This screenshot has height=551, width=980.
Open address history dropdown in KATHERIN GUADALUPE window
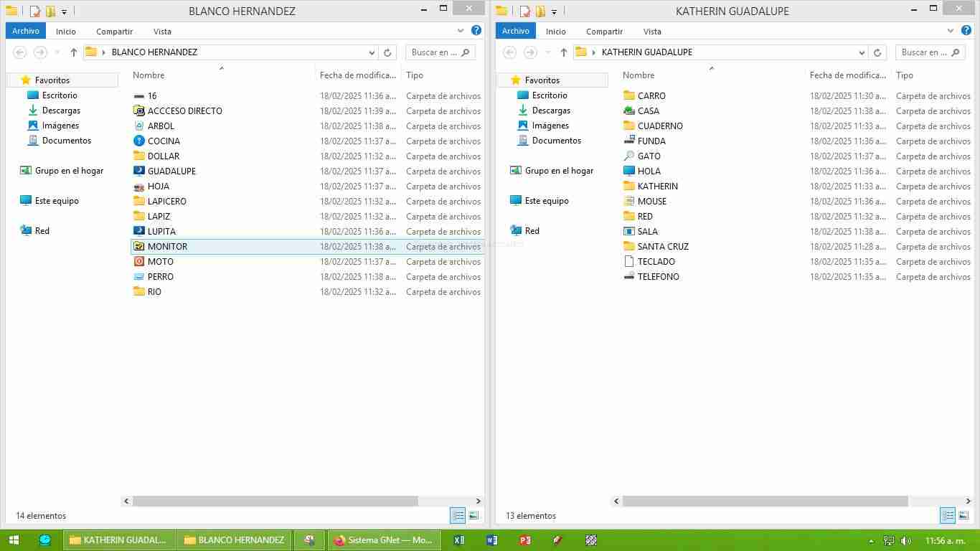(862, 52)
